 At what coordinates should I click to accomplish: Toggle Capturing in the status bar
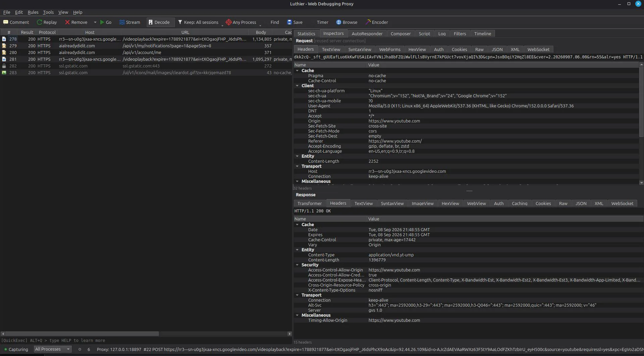[16, 349]
